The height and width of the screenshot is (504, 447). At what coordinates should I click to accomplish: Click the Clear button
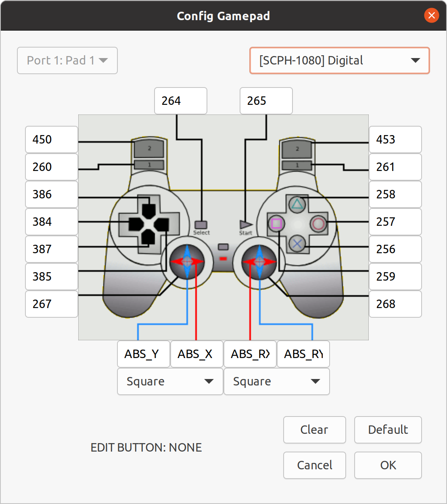(315, 430)
